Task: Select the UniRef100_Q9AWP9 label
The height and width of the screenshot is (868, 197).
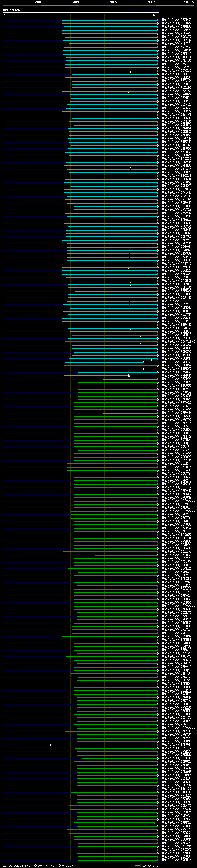Action: (177, 94)
